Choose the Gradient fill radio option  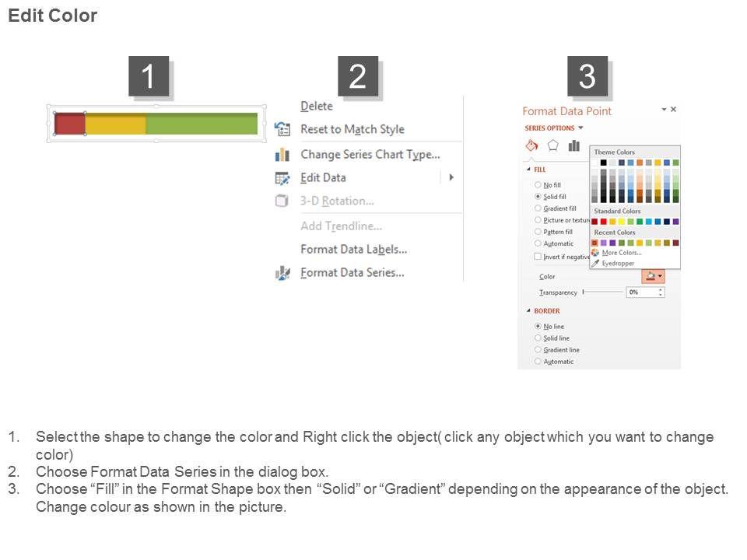(538, 208)
